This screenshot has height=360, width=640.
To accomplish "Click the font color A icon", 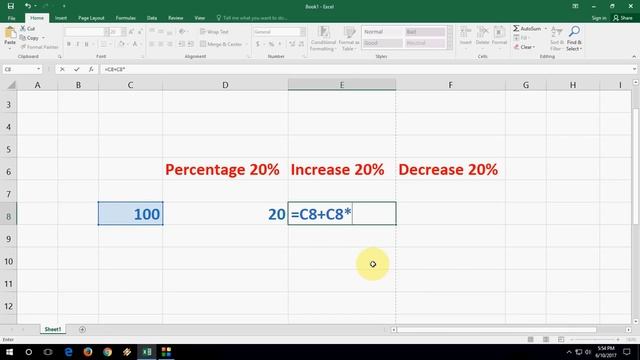I will [x=135, y=44].
